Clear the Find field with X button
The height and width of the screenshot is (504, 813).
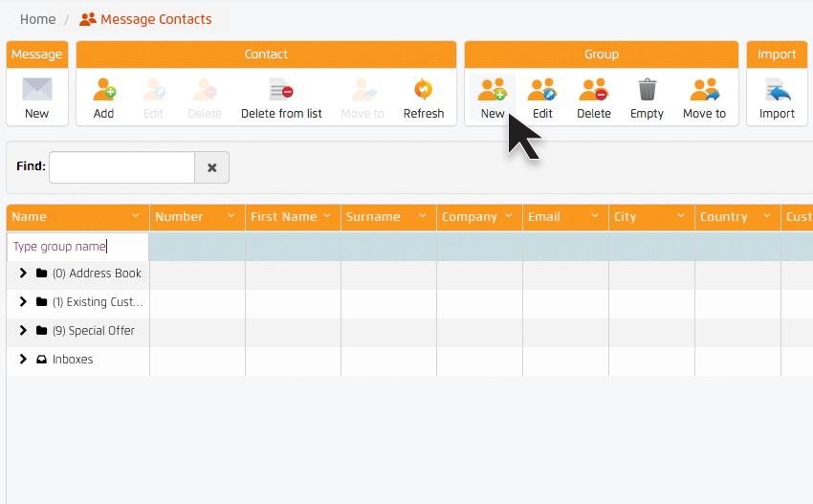pyautogui.click(x=212, y=167)
